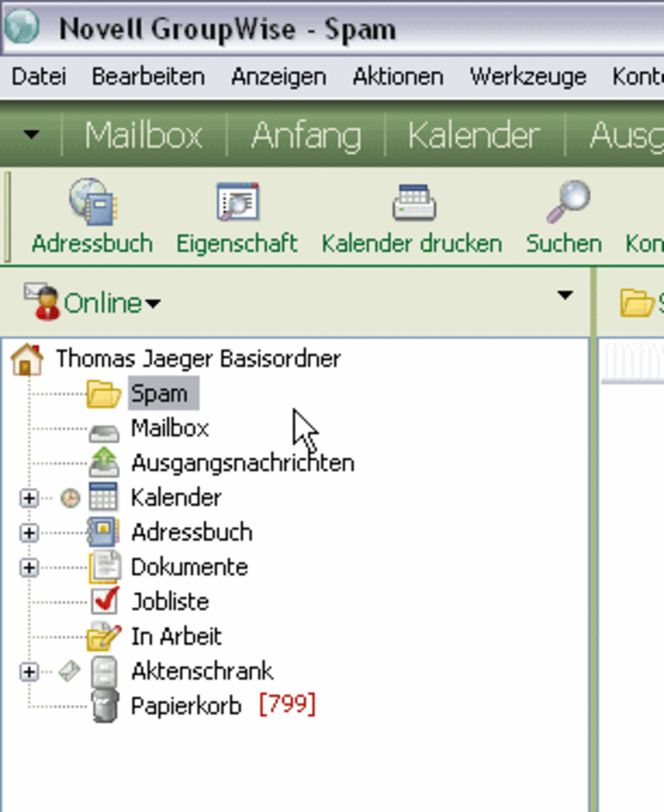Expand the Aktenschrank tree node

(x=29, y=672)
